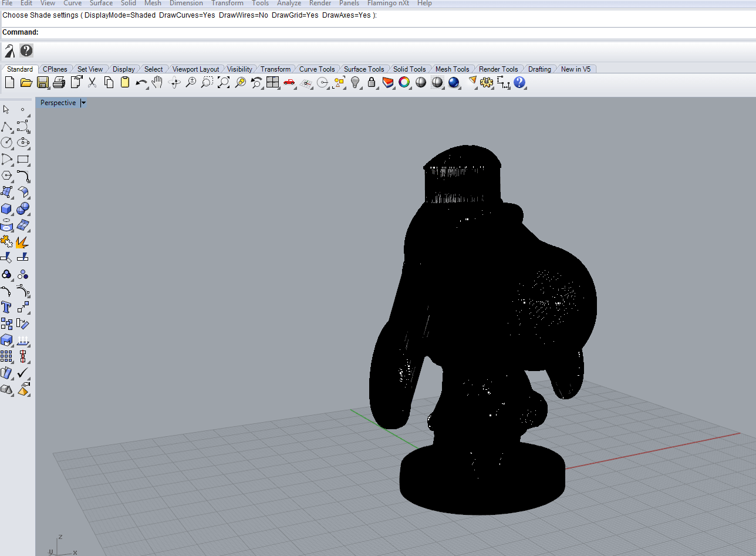This screenshot has height=556, width=756.
Task: Switch to the CPlanes toolbar tab
Action: pos(55,69)
